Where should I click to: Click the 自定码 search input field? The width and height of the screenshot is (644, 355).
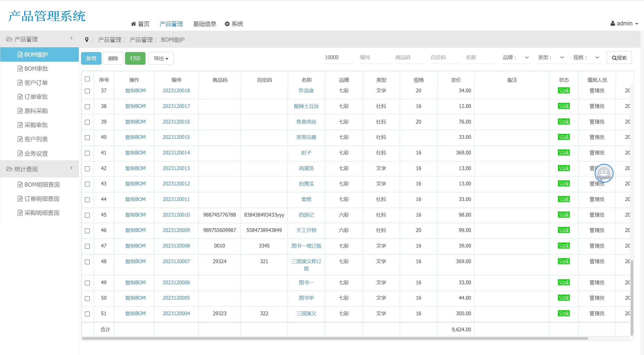point(445,58)
